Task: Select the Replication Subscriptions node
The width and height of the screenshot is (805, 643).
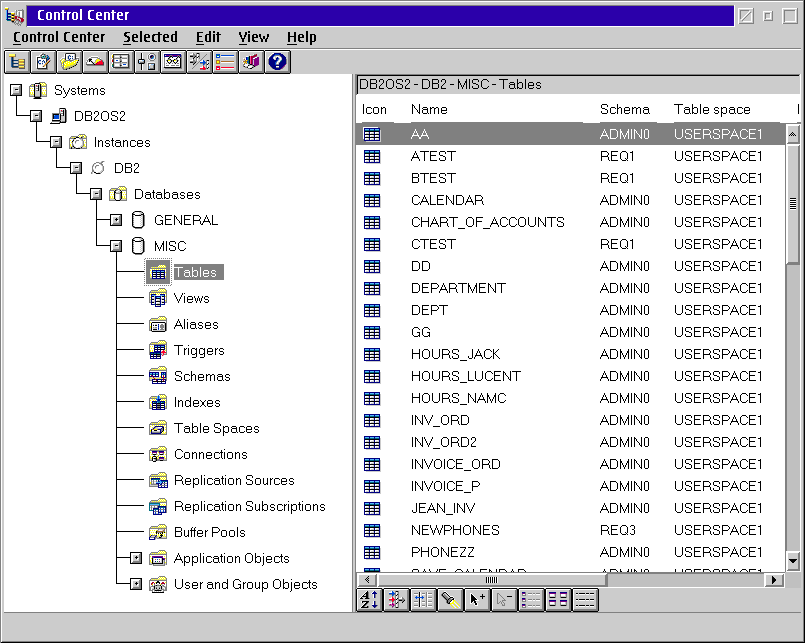Action: pos(250,506)
